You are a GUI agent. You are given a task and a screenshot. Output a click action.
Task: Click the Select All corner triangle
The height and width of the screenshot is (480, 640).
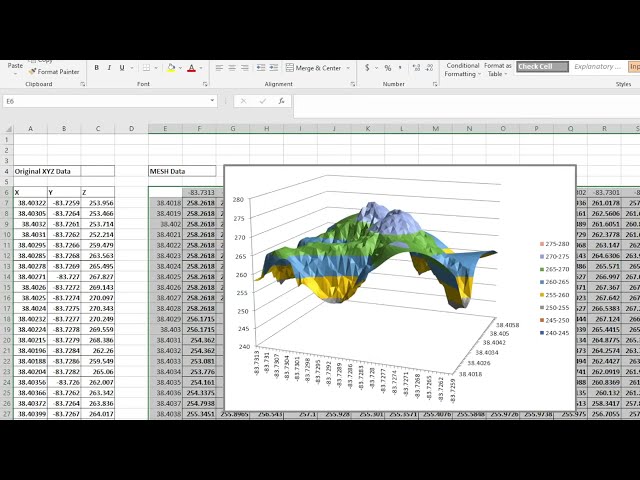coord(8,129)
